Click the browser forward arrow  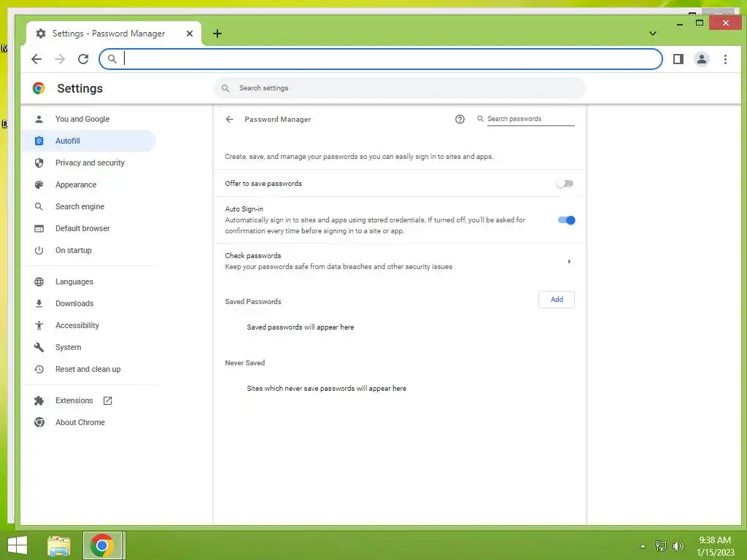(x=60, y=59)
